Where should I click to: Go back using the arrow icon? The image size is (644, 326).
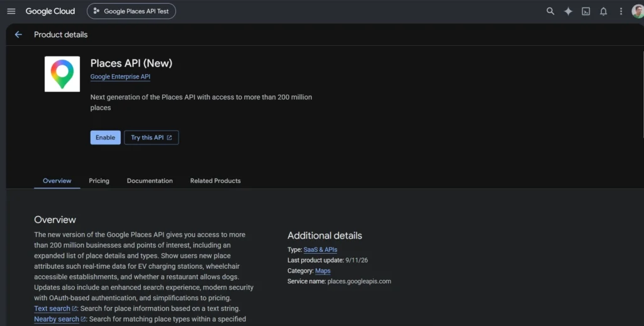click(x=18, y=35)
